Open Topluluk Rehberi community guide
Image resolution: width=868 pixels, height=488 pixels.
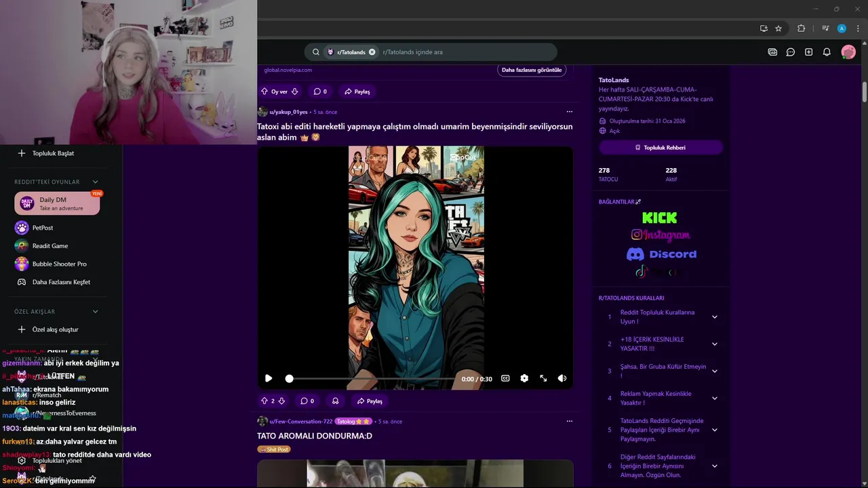(660, 148)
